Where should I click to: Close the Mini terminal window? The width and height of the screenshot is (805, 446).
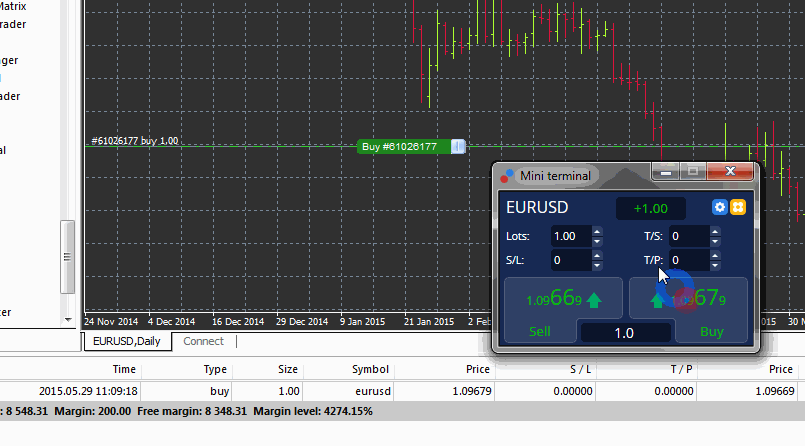[731, 172]
